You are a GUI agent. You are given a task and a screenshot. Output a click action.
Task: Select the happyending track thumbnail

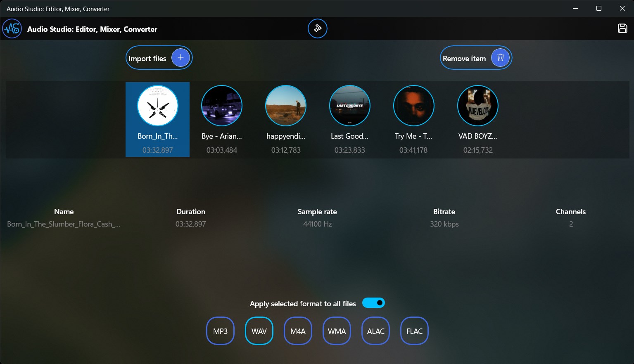[285, 105]
